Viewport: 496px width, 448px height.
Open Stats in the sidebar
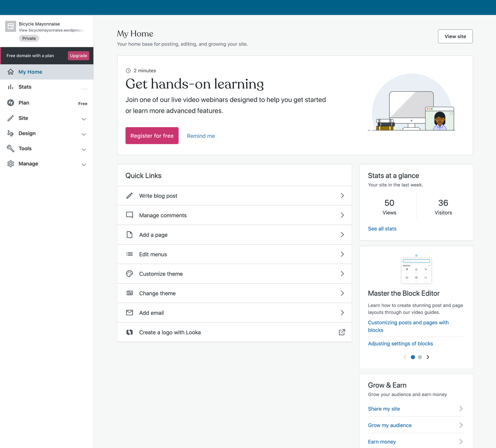pos(47,87)
